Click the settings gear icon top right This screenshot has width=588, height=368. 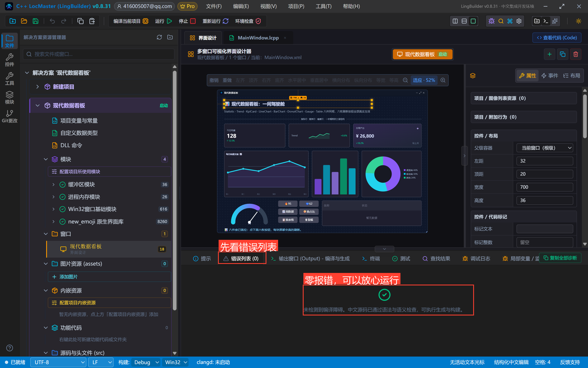519,21
